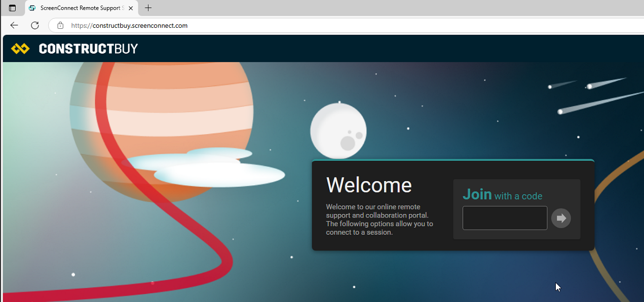
Task: Go back using the browser back arrow
Action: 14,25
